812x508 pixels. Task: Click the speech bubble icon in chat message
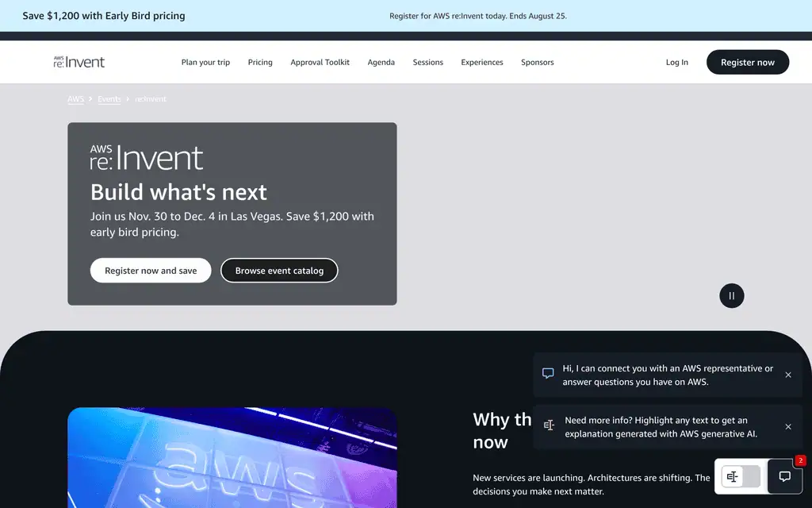(x=548, y=373)
